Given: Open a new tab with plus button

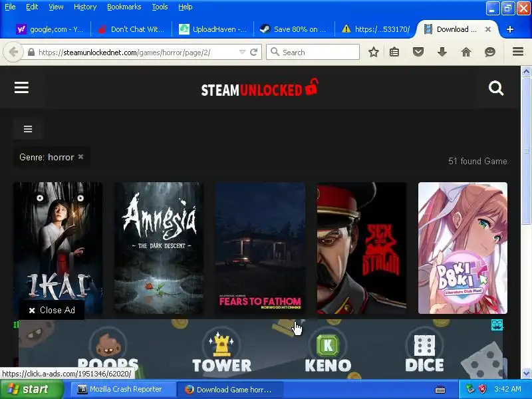Looking at the screenshot, I should (509, 29).
